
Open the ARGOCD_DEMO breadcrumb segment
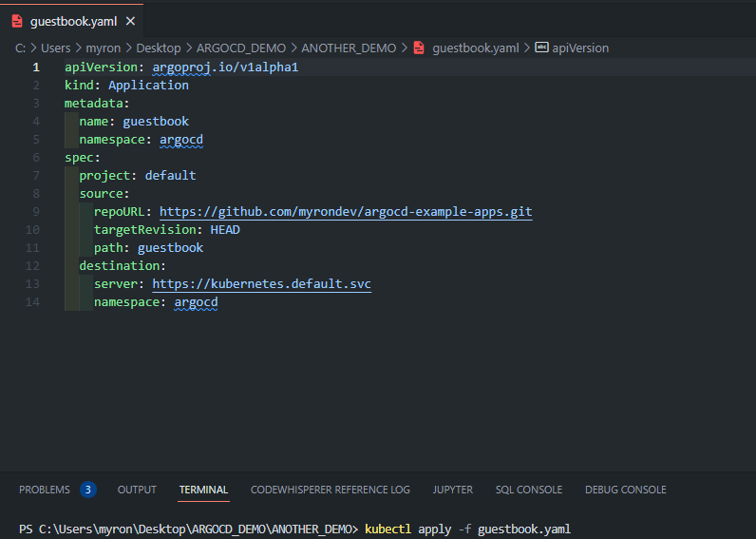pos(241,48)
